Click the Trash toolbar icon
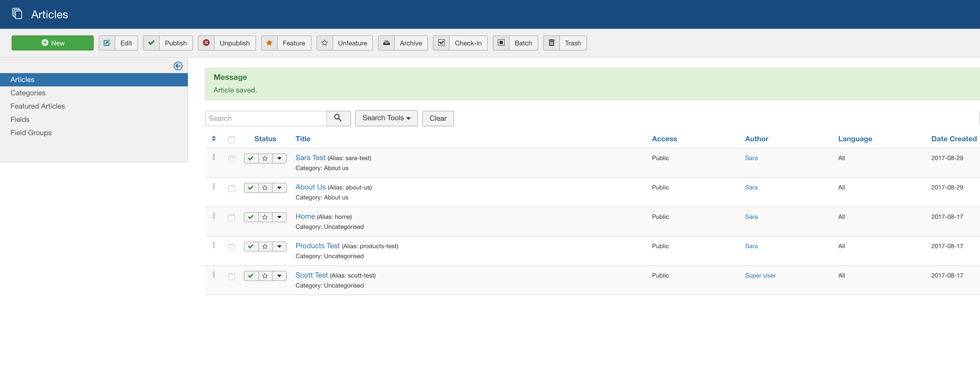980x390 pixels. click(x=551, y=43)
